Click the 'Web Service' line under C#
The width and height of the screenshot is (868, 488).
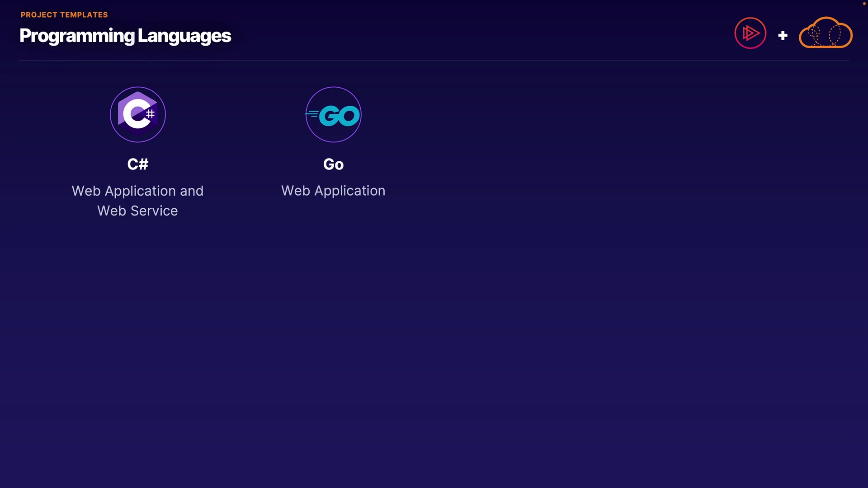[137, 211]
